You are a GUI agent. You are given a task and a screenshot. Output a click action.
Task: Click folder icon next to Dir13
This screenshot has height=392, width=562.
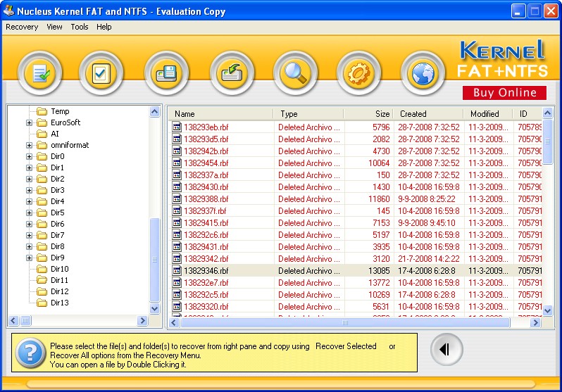click(42, 303)
